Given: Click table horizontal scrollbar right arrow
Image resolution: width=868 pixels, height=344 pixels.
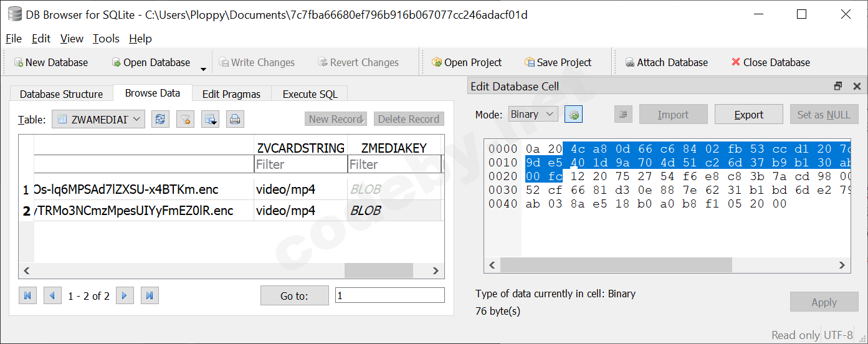Looking at the screenshot, I should click(436, 270).
